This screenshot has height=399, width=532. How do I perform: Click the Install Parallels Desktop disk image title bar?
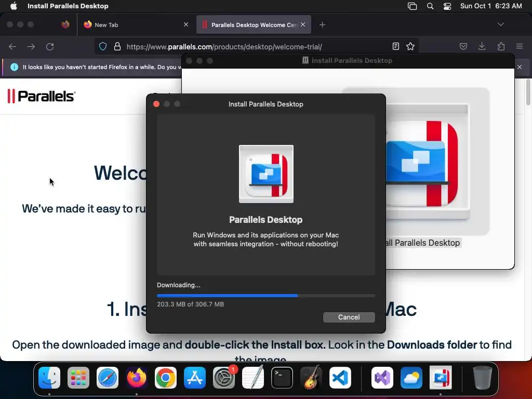tap(348, 61)
